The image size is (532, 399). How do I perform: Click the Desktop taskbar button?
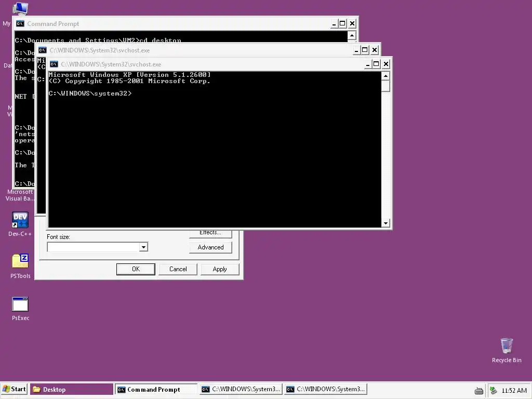click(x=72, y=390)
